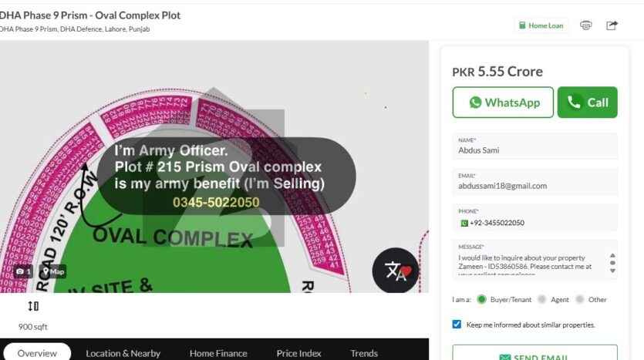Go to the Home Finance tab
This screenshot has height=360, width=644.
(218, 353)
